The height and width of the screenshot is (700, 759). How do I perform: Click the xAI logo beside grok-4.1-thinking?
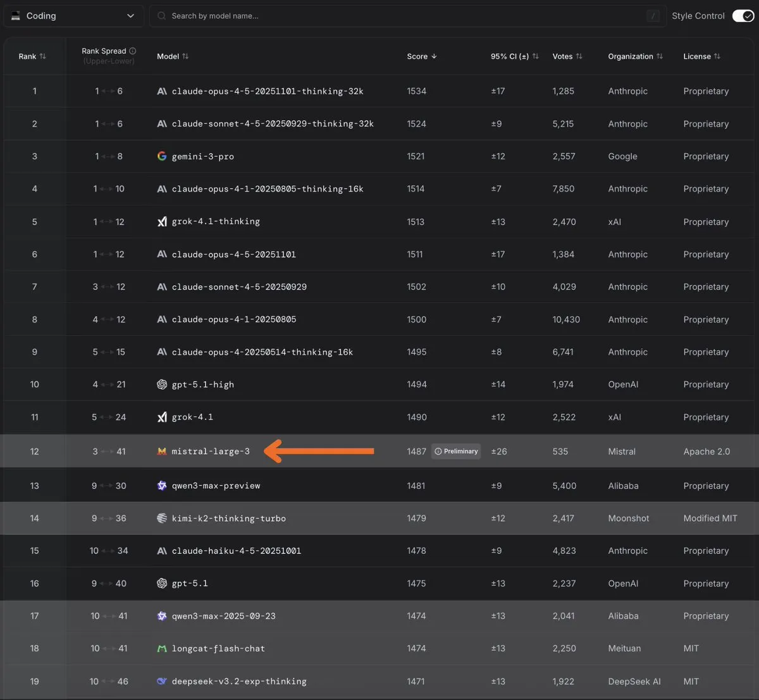click(x=162, y=221)
